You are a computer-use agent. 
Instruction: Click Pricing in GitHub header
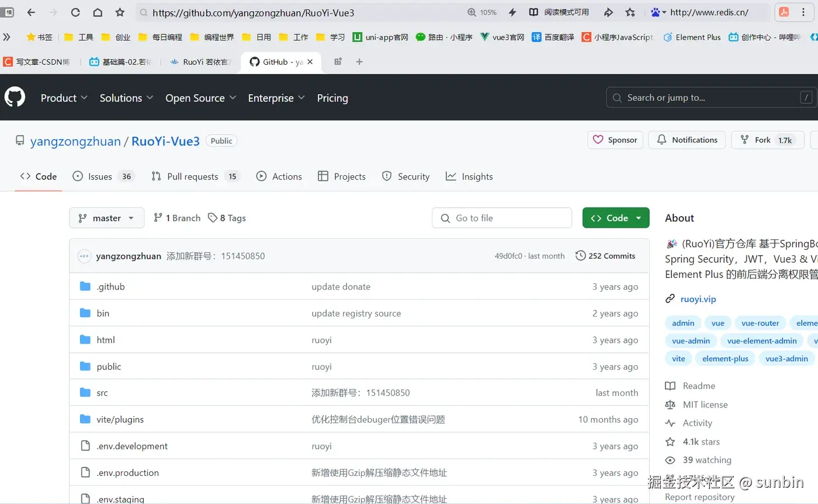tap(332, 98)
